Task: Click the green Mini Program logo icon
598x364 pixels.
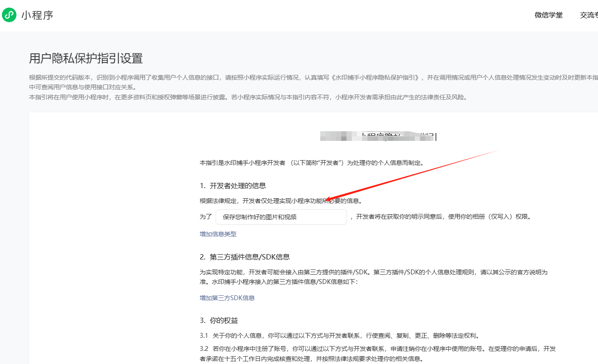Action: click(x=9, y=15)
